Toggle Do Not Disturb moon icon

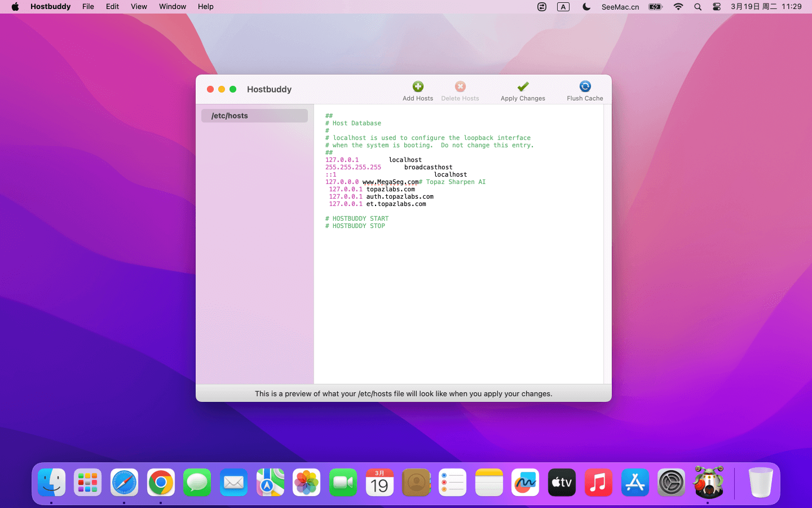click(x=586, y=7)
